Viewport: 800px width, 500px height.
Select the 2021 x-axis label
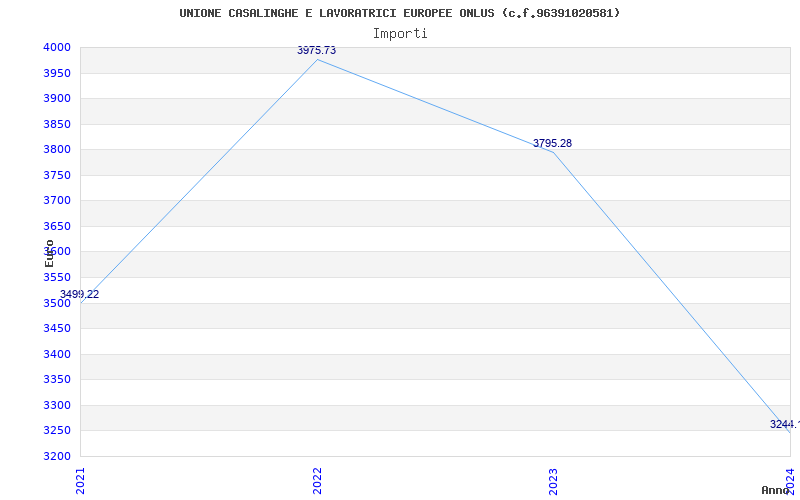[80, 481]
